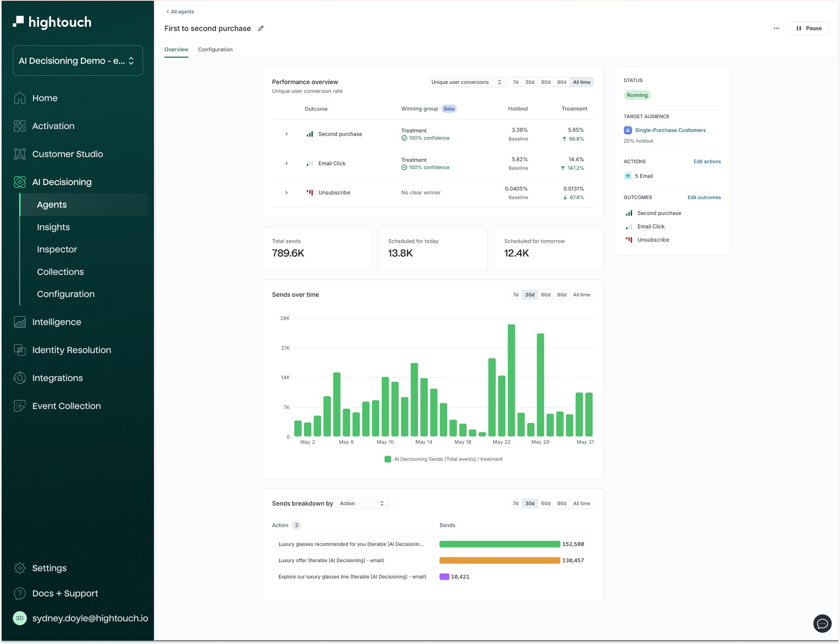840x644 pixels.
Task: Edit agent name with pencil icon
Action: coord(261,28)
